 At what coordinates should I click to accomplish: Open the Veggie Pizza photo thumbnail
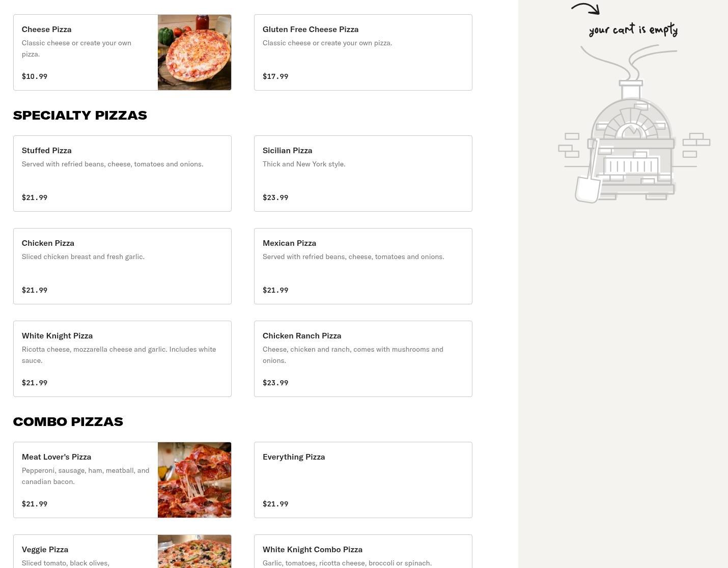(194, 551)
